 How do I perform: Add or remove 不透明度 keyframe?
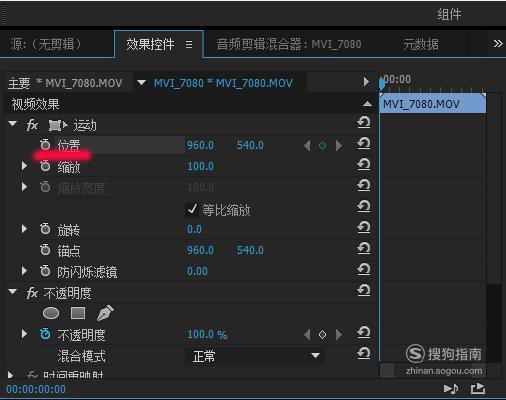tap(322, 334)
